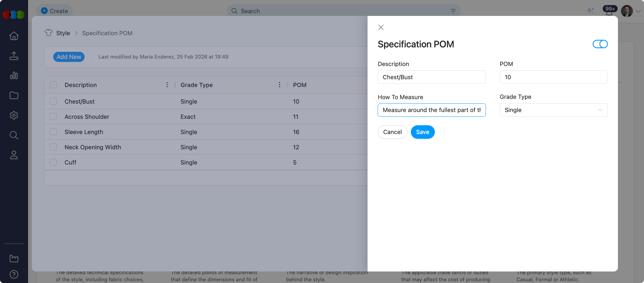The width and height of the screenshot is (644, 283).
Task: Check the Chest/Bust row checkbox
Action: (53, 101)
